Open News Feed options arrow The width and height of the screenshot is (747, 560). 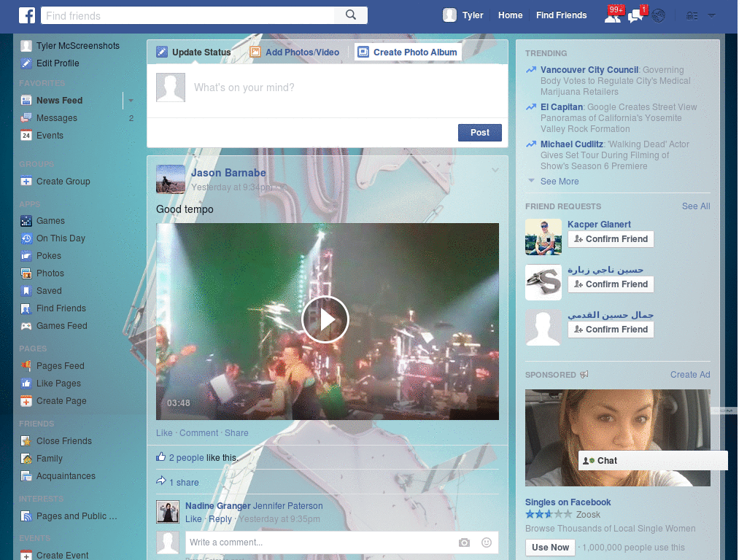(131, 101)
